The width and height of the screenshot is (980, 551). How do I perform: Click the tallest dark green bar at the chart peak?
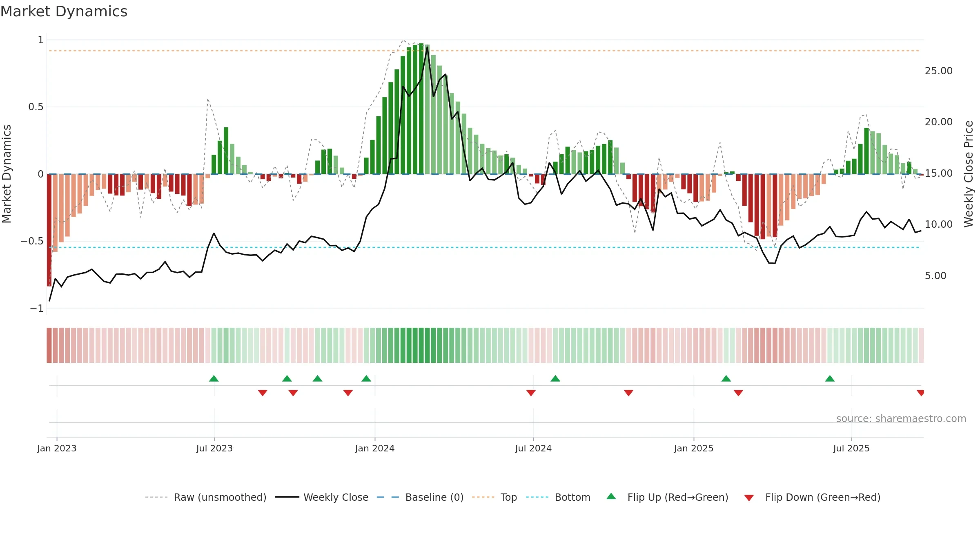[421, 109]
